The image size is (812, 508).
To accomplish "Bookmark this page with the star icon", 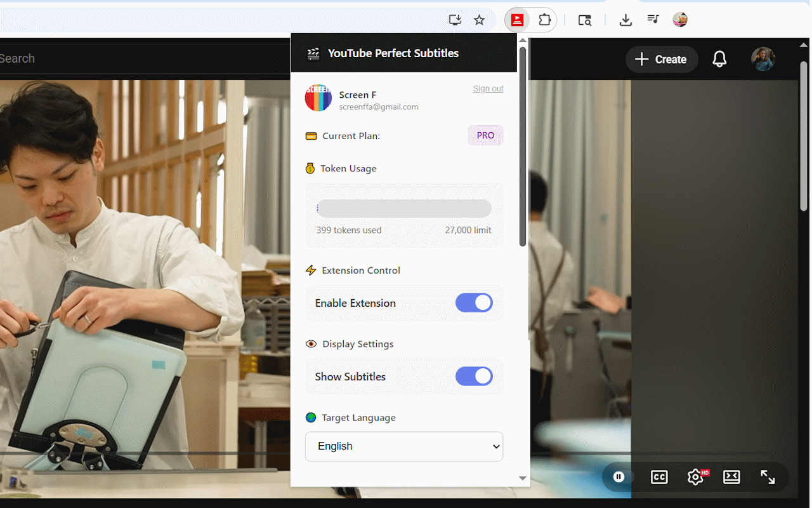I will click(480, 20).
